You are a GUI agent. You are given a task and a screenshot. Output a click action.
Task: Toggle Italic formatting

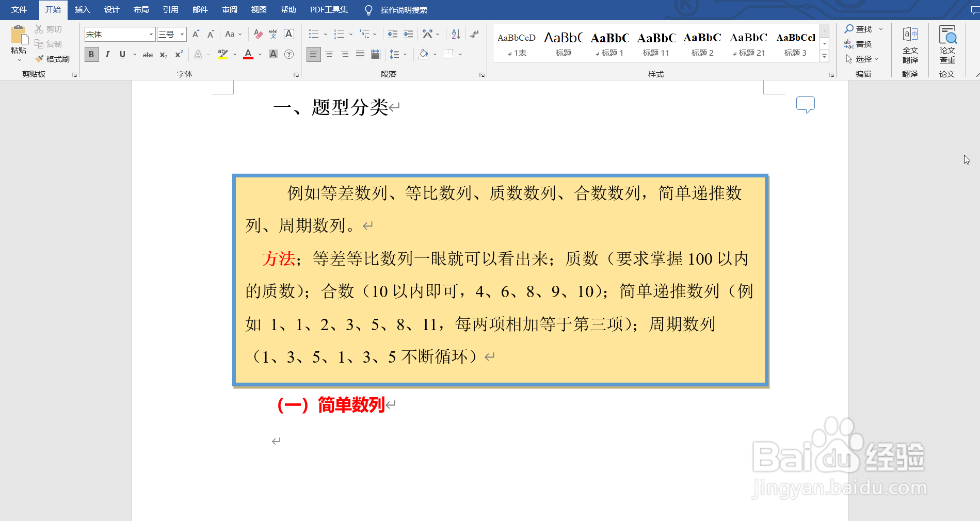coord(107,54)
